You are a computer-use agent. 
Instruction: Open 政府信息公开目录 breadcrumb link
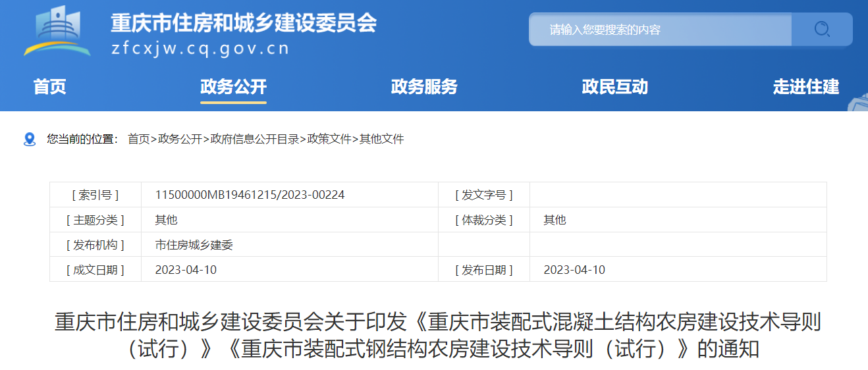coord(254,140)
